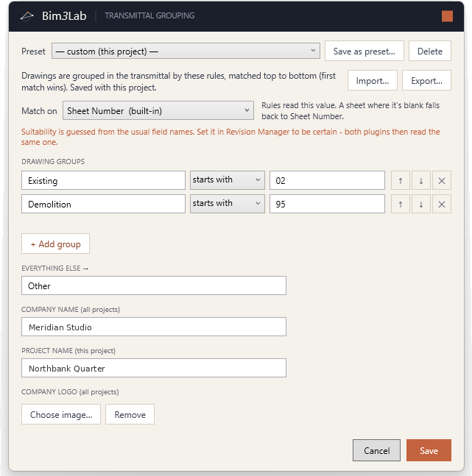472x476 pixels.
Task: Delete the selected preset
Action: (430, 51)
